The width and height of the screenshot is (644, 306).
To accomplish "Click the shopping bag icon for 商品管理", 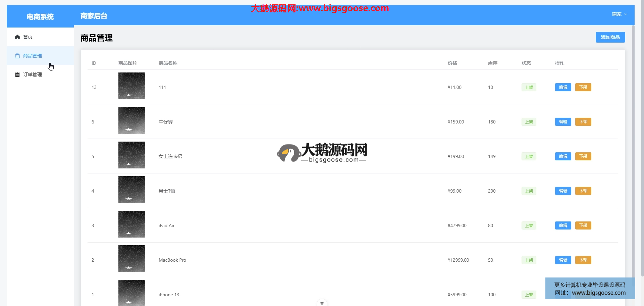I will [x=17, y=56].
